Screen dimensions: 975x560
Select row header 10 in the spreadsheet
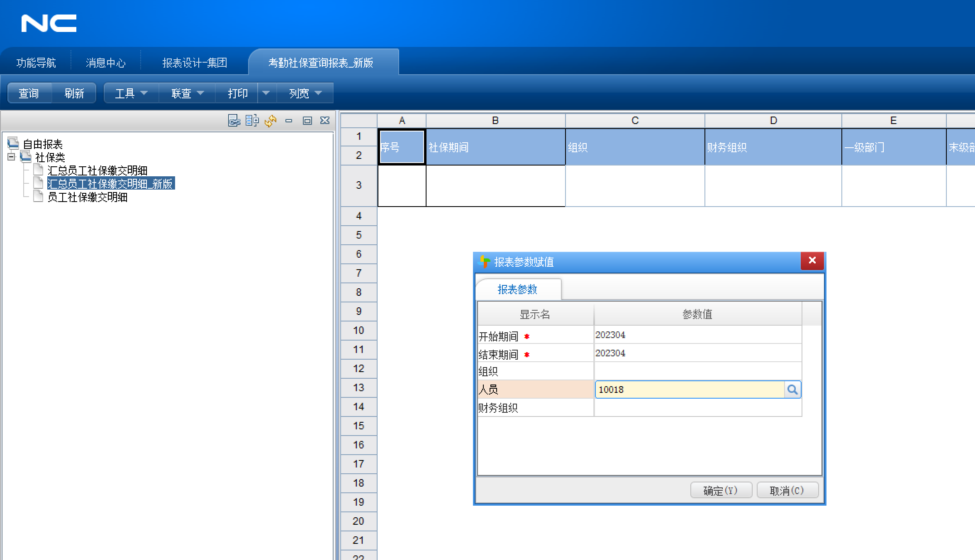(x=358, y=330)
